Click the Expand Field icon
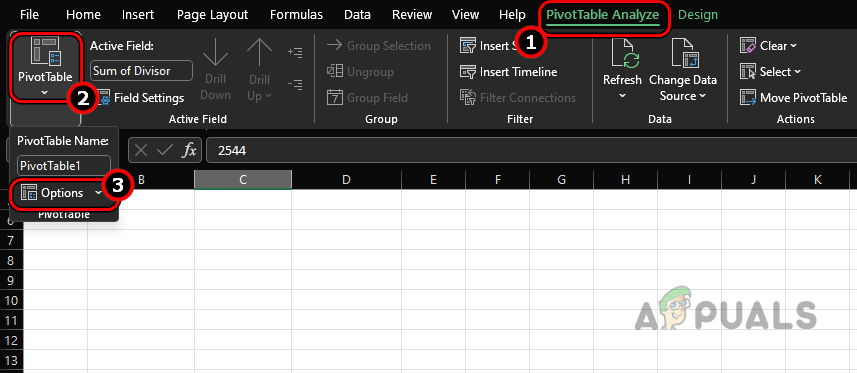Viewport: 857px width, 373px height. 295,53
